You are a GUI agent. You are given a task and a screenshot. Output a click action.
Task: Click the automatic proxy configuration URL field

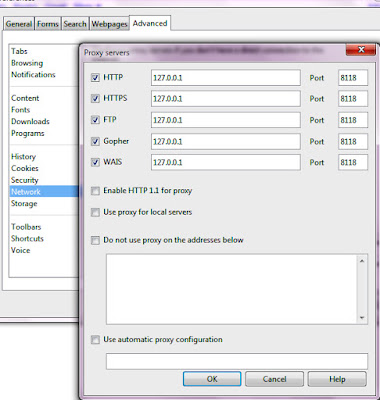pyautogui.click(x=237, y=361)
